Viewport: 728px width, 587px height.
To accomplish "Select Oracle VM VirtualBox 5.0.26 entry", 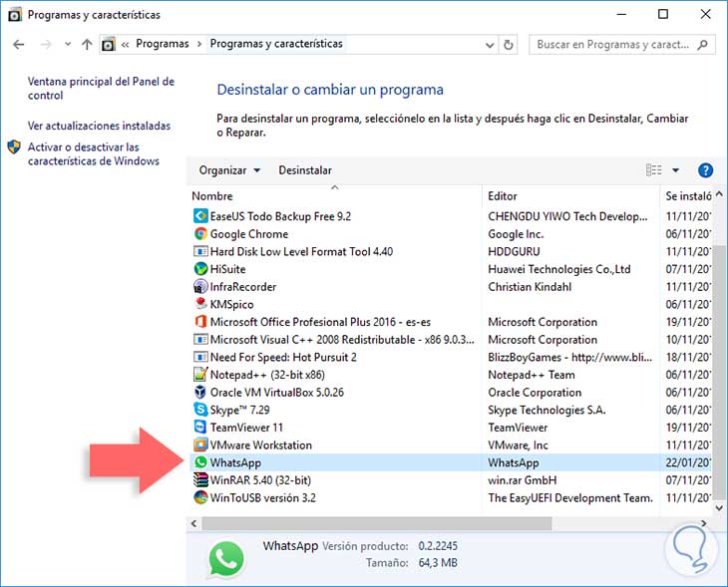I will pyautogui.click(x=276, y=392).
